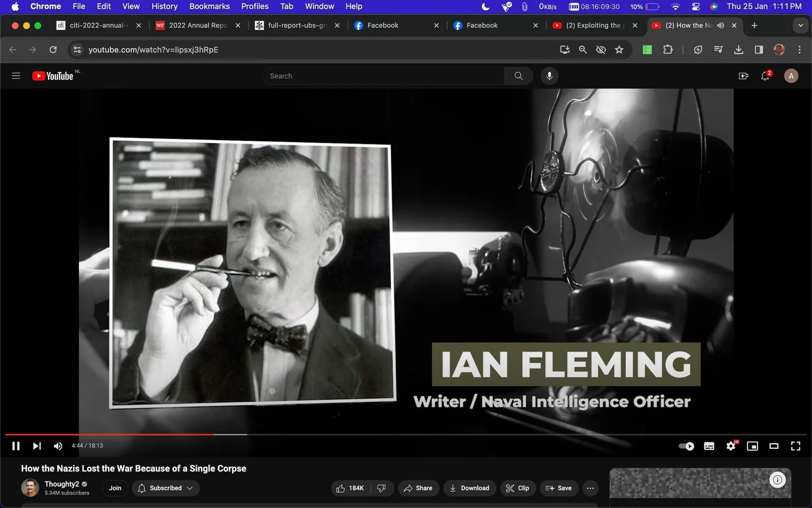The height and width of the screenshot is (508, 812).
Task: Click the search magnifier button
Action: (x=519, y=76)
